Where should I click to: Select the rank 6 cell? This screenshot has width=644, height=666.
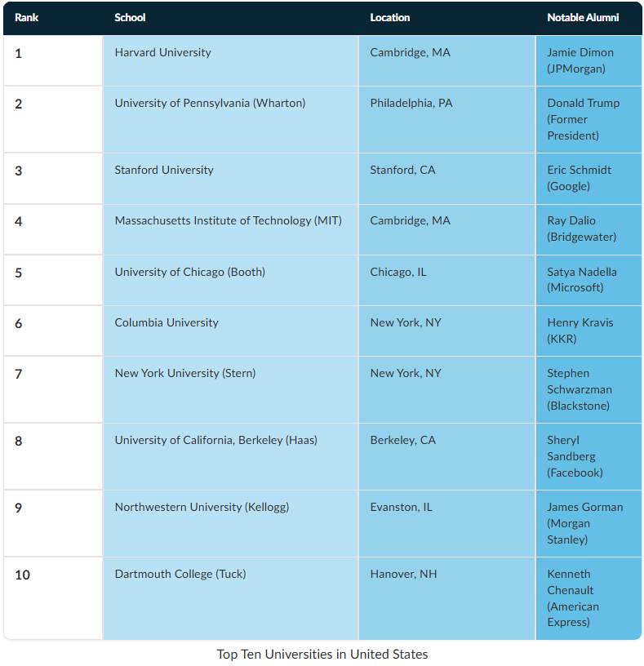[x=53, y=331]
